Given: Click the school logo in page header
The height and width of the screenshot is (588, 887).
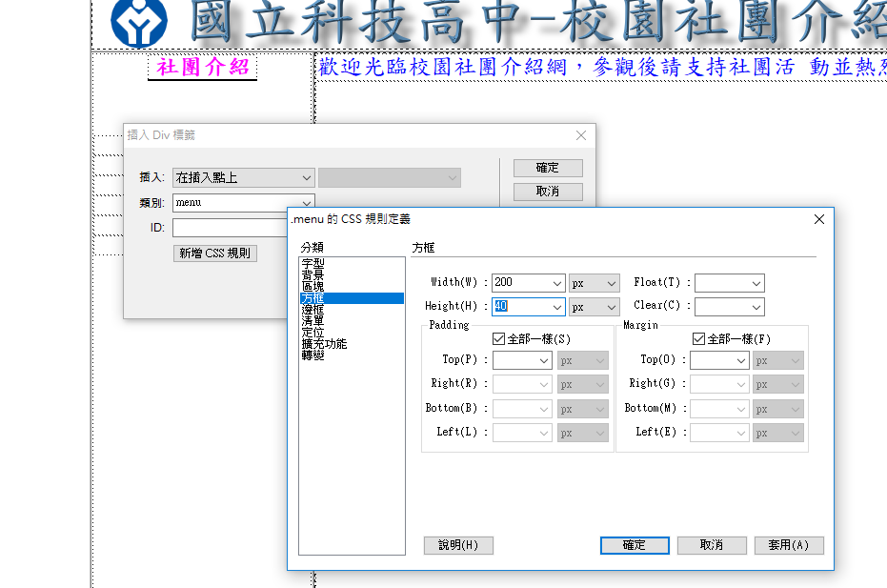Looking at the screenshot, I should (138, 22).
